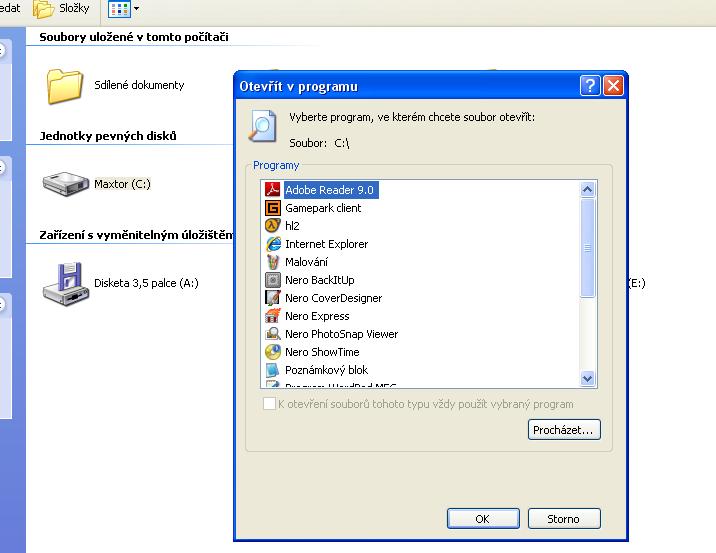The height and width of the screenshot is (553, 716).
Task: Choose the Nero PhotoSnap Viewer icon
Action: [x=273, y=334]
